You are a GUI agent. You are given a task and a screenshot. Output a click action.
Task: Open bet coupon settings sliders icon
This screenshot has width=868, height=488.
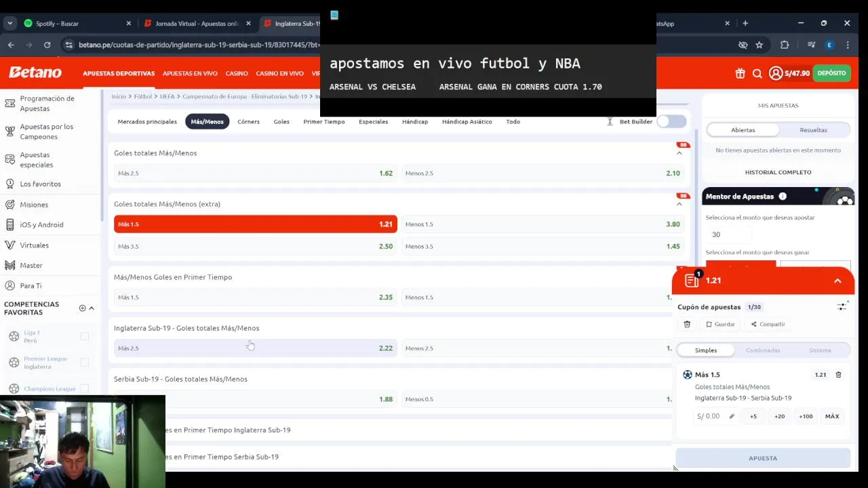point(842,306)
